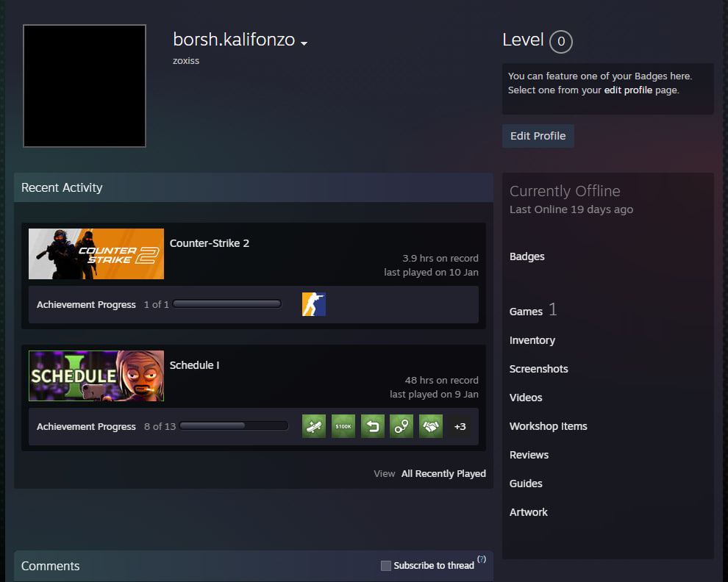This screenshot has height=582, width=728.
Task: Click '48 hrs on record' text
Action: 441,380
